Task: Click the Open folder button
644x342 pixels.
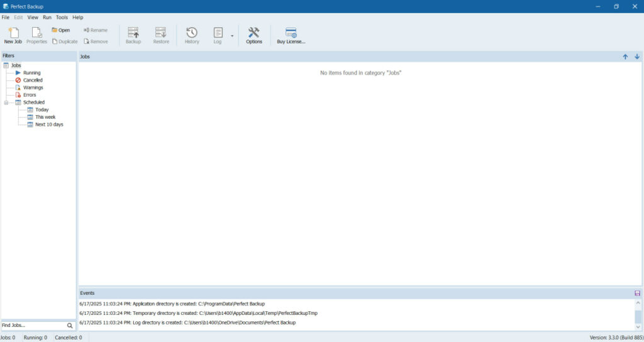Action: pyautogui.click(x=61, y=30)
